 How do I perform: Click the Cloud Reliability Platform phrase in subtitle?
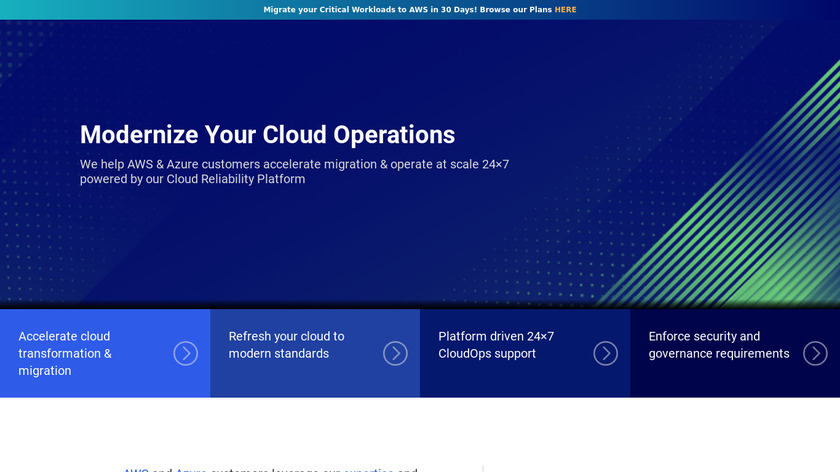(x=235, y=180)
